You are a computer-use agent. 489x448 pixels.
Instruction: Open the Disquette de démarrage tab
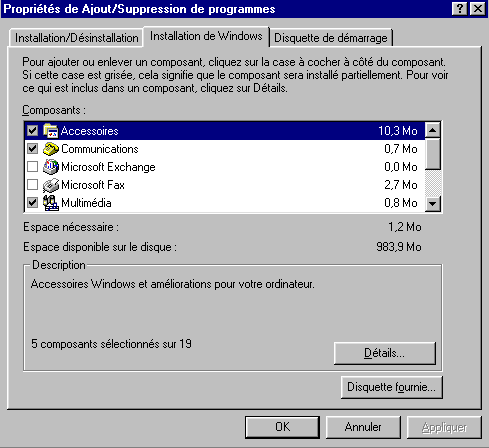click(x=331, y=38)
